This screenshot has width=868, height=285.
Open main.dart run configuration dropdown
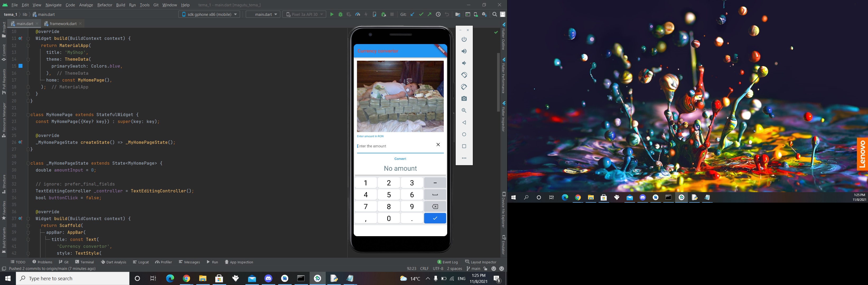pyautogui.click(x=263, y=15)
